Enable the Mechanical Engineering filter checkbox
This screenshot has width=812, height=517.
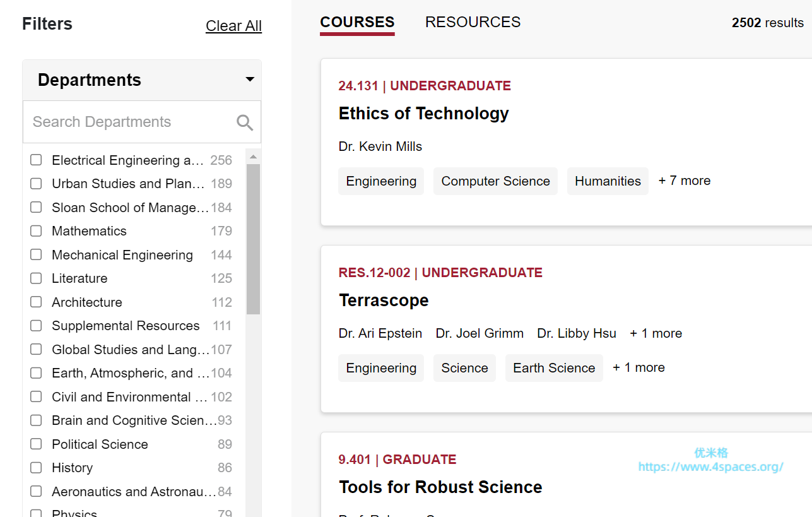[x=37, y=254]
